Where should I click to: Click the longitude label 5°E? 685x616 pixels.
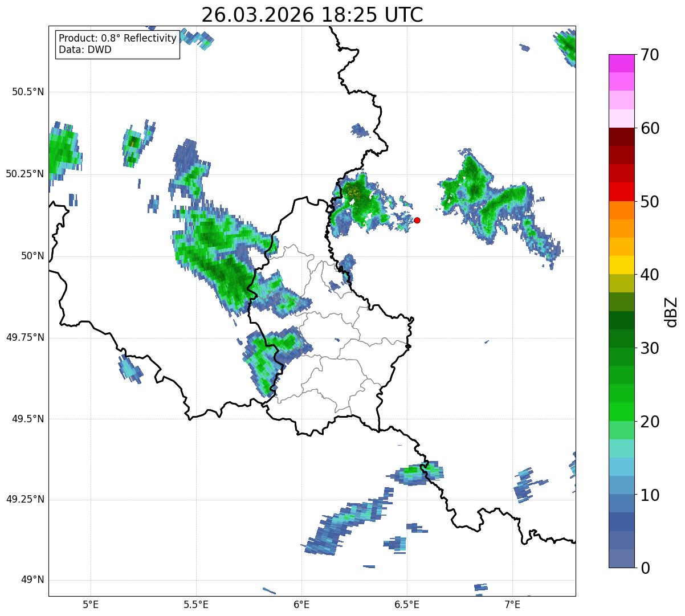click(91, 604)
